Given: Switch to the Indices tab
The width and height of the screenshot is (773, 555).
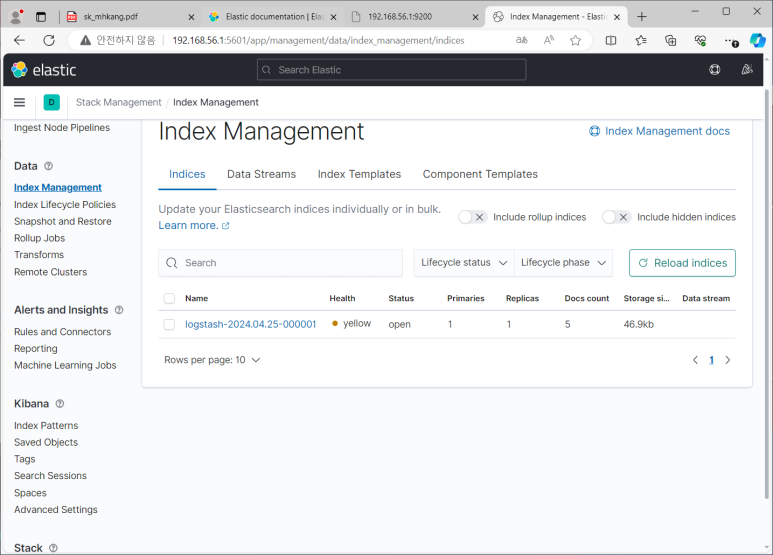Looking at the screenshot, I should pyautogui.click(x=187, y=174).
